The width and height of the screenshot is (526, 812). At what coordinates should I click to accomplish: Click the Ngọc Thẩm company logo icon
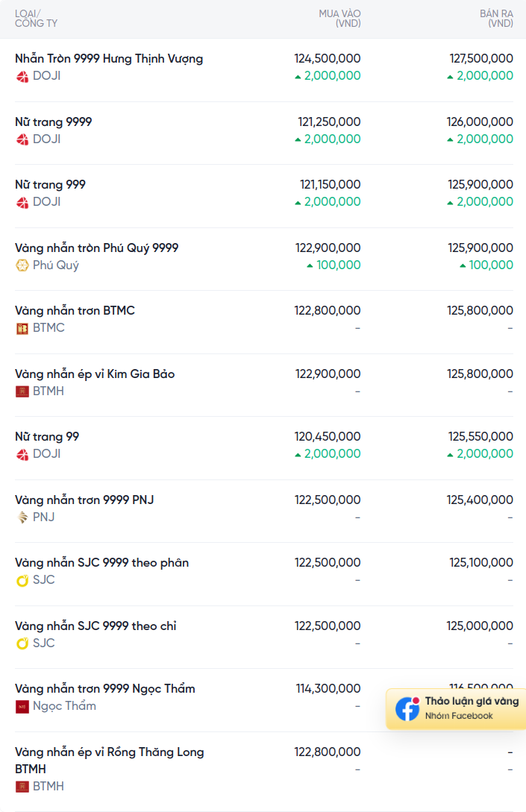(x=22, y=706)
